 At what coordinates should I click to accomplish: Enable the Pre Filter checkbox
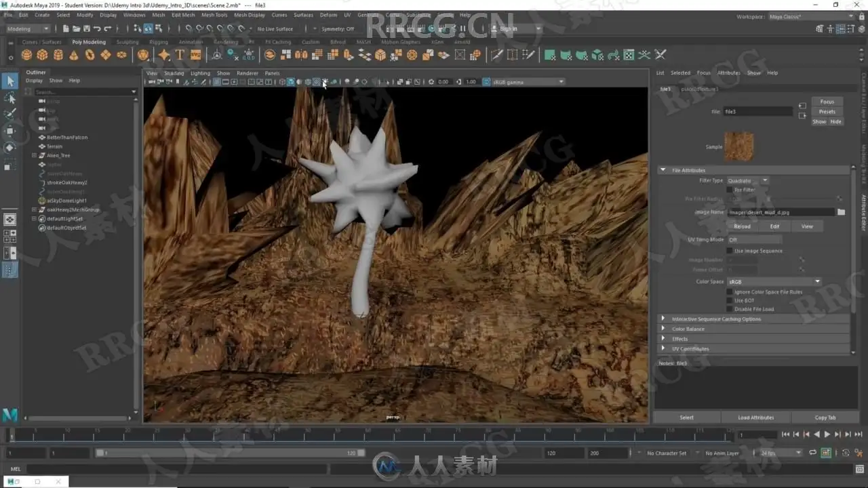730,190
